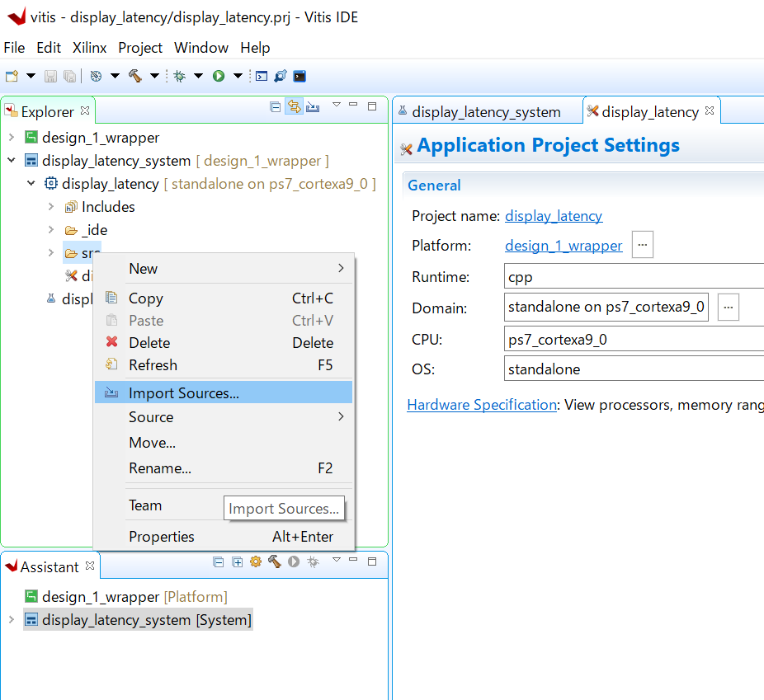Screen dimensions: 764x700
Task: Close the display_latency editor tab
Action: point(710,110)
